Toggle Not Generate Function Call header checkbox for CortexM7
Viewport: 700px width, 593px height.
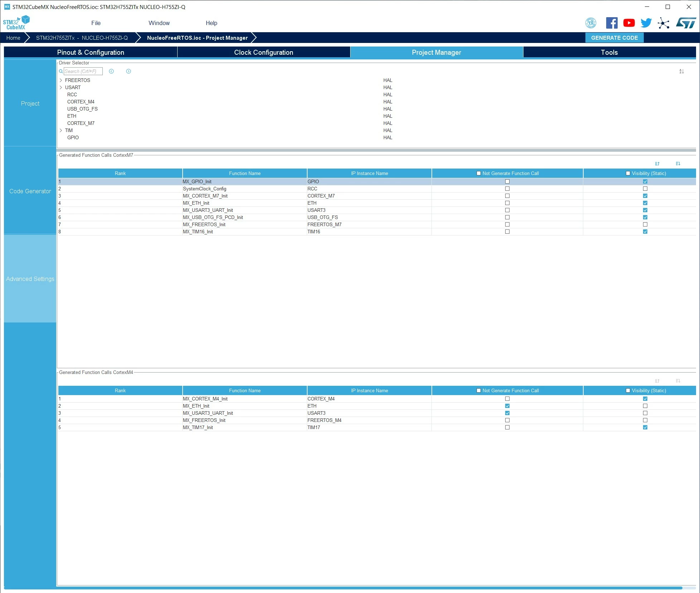[x=479, y=173]
